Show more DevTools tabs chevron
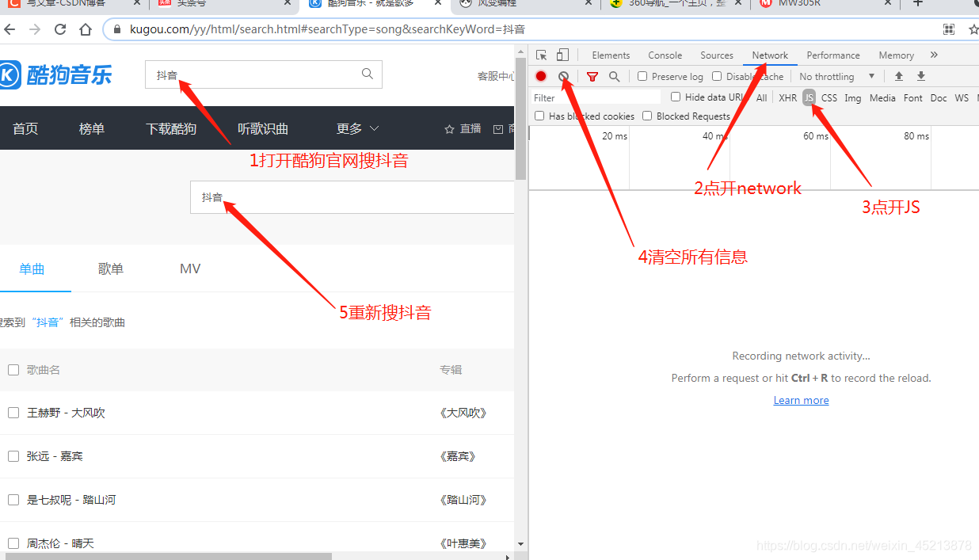This screenshot has width=979, height=560. [x=934, y=55]
